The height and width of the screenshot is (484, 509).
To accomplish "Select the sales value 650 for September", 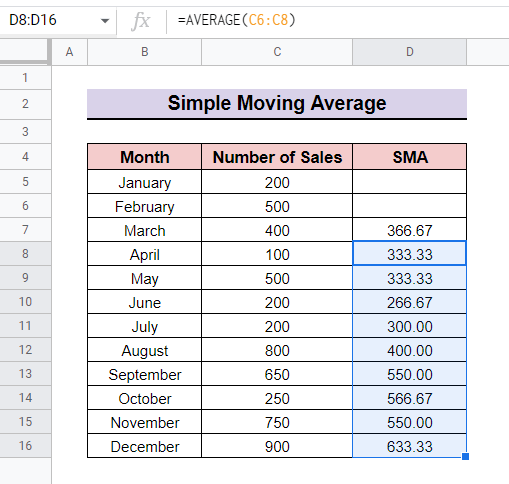I will 277,374.
